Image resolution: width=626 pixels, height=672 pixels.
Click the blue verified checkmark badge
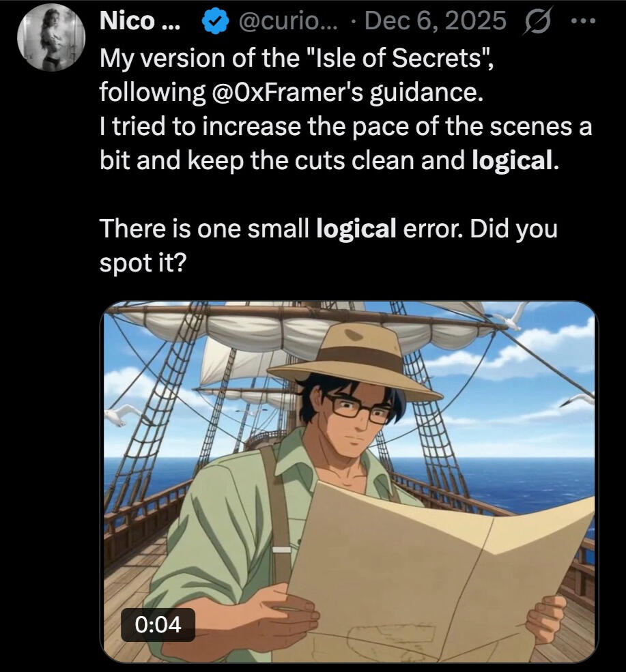click(x=215, y=21)
